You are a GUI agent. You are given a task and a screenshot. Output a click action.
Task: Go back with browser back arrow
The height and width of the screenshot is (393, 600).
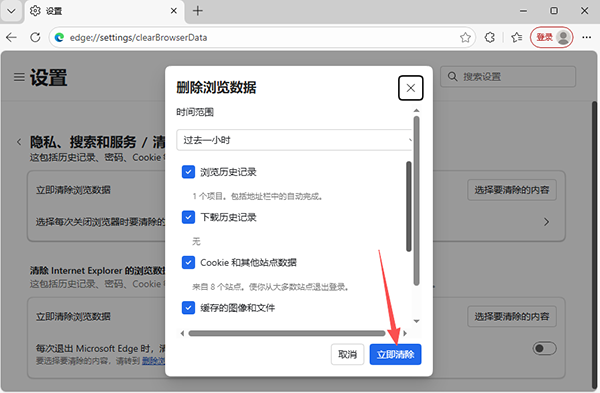point(11,38)
